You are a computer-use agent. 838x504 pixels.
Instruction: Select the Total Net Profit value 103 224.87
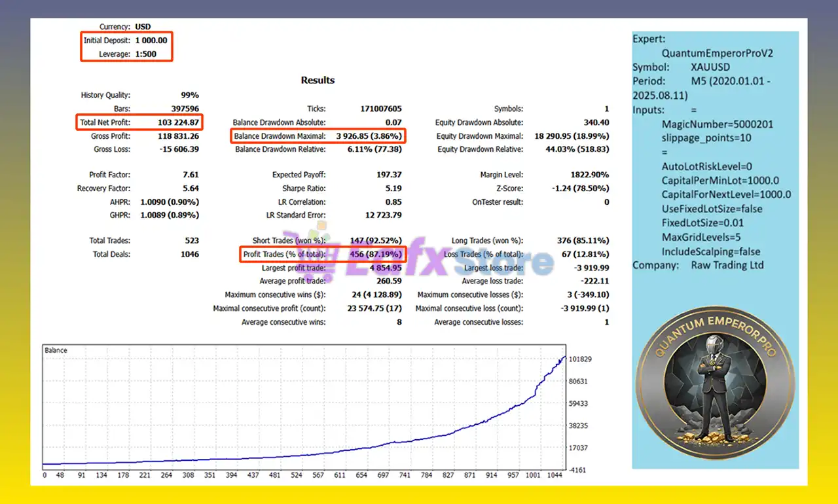click(x=178, y=122)
